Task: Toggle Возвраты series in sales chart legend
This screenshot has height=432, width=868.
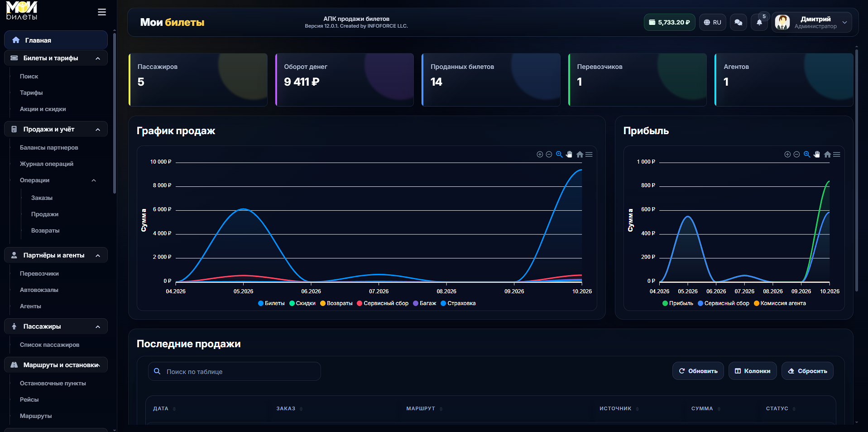Action: point(336,303)
